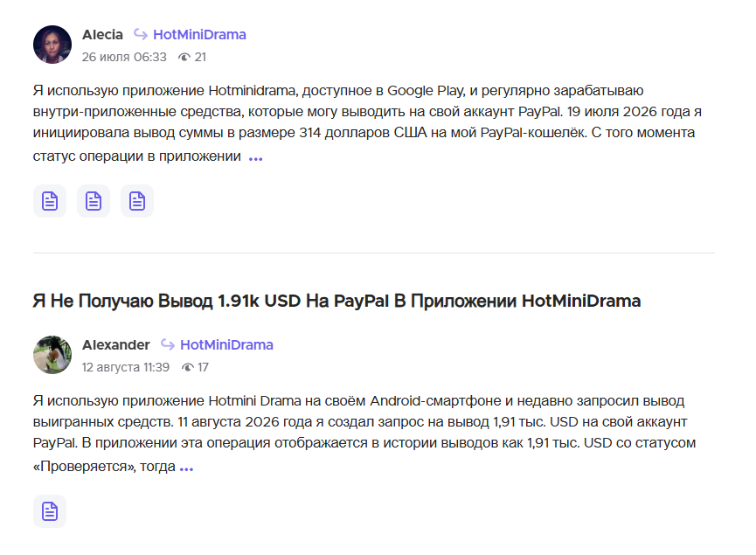The width and height of the screenshot is (756, 555).
Task: Open document attachment in Alexander's post
Action: 50,511
